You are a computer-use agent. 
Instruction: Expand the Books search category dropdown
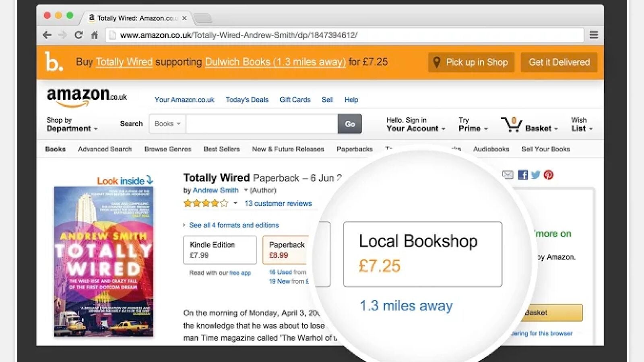click(x=167, y=124)
